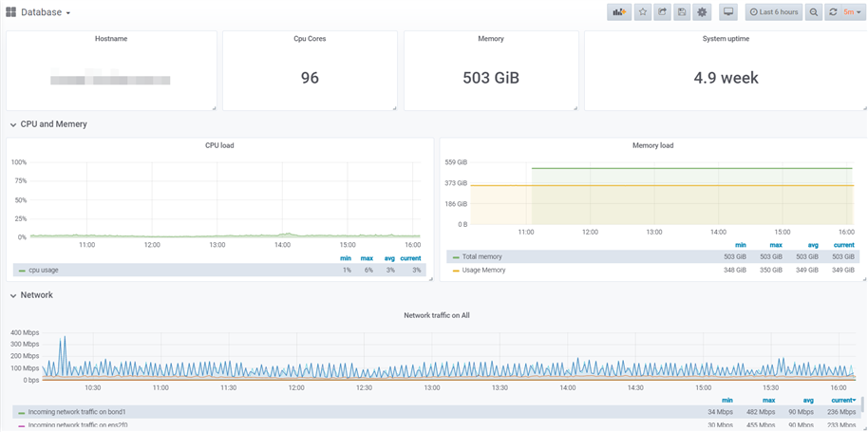
Task: Click the 96 Cpu Cores value
Action: tap(310, 78)
